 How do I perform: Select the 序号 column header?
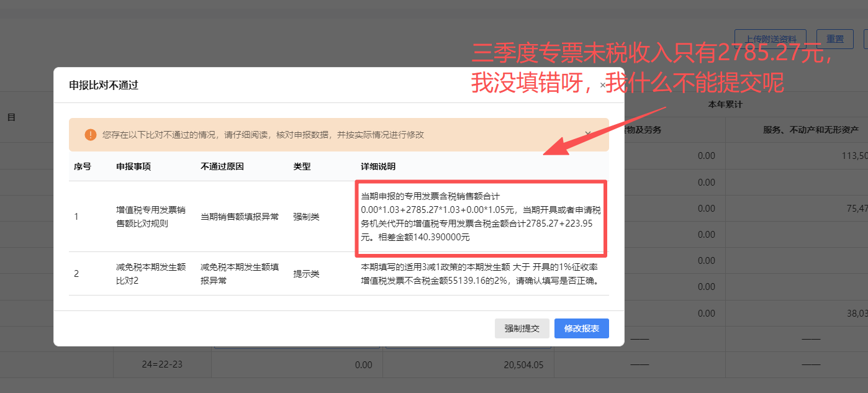click(x=82, y=167)
